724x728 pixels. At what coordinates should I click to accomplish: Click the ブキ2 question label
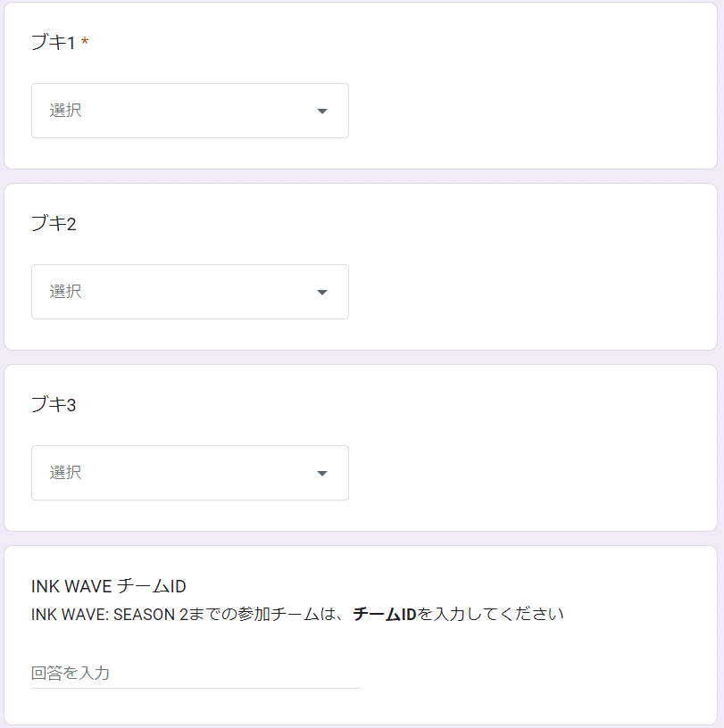click(x=54, y=223)
